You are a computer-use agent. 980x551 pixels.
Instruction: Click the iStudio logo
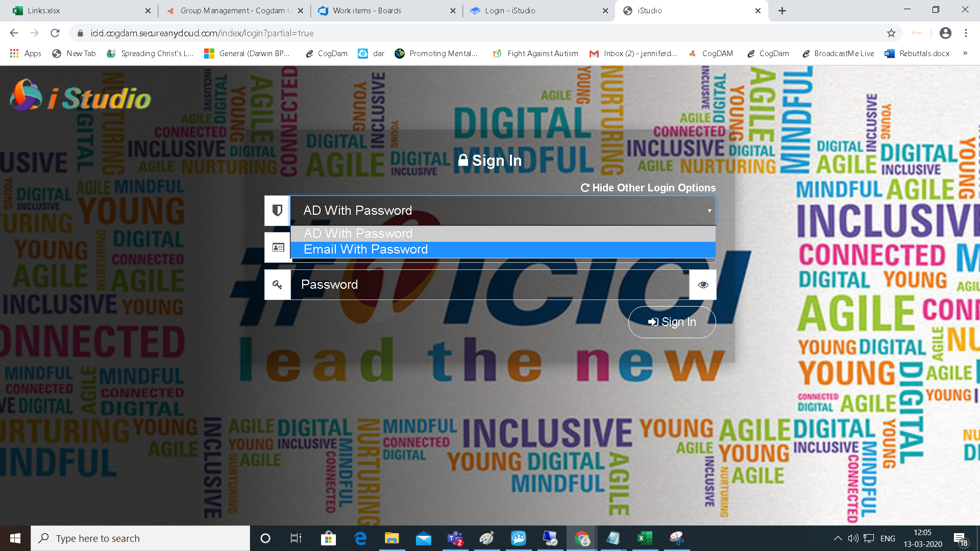tap(81, 95)
